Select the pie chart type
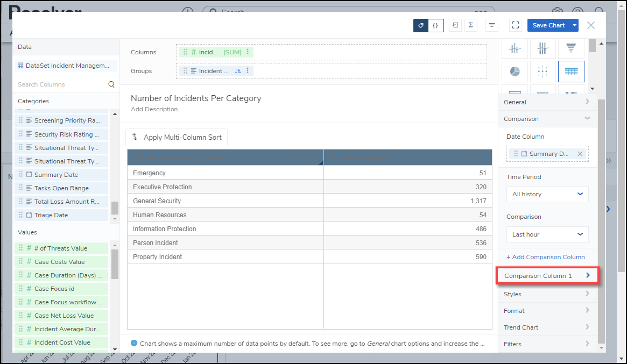The image size is (627, 364). [x=515, y=72]
